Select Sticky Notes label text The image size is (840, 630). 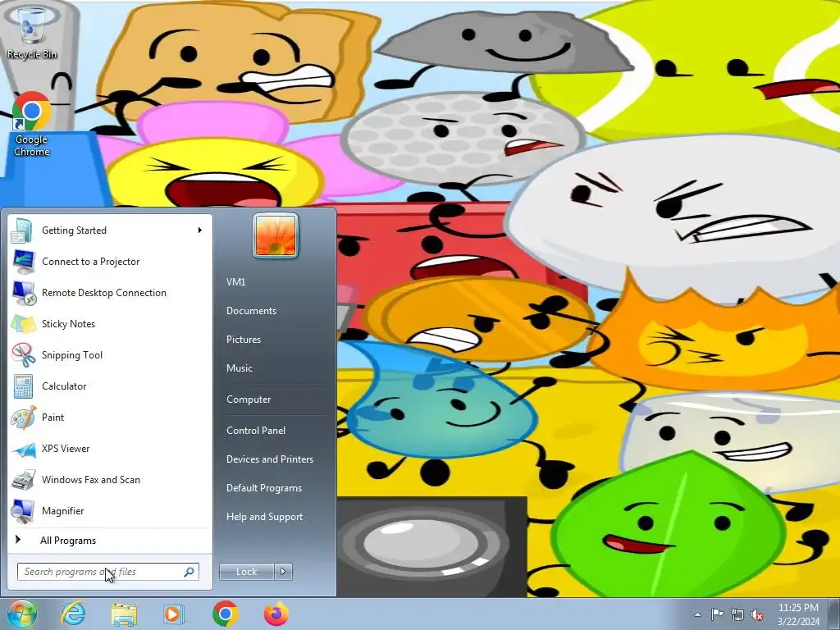click(69, 323)
